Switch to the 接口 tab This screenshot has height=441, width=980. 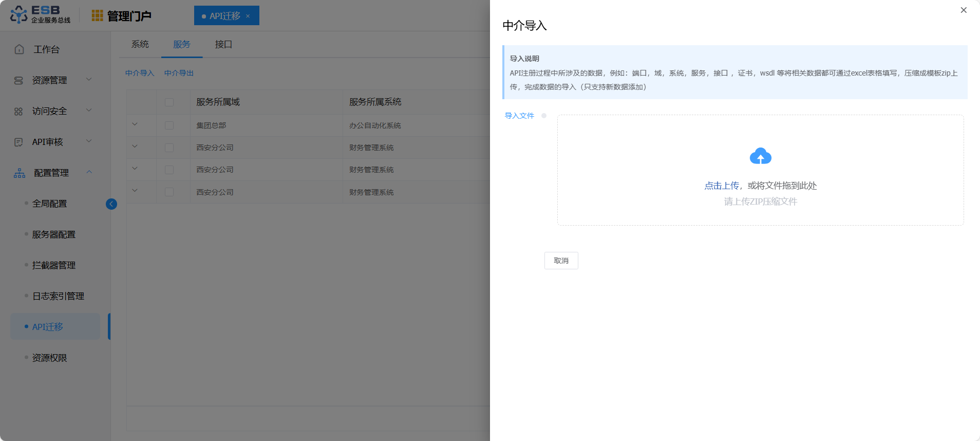point(223,45)
